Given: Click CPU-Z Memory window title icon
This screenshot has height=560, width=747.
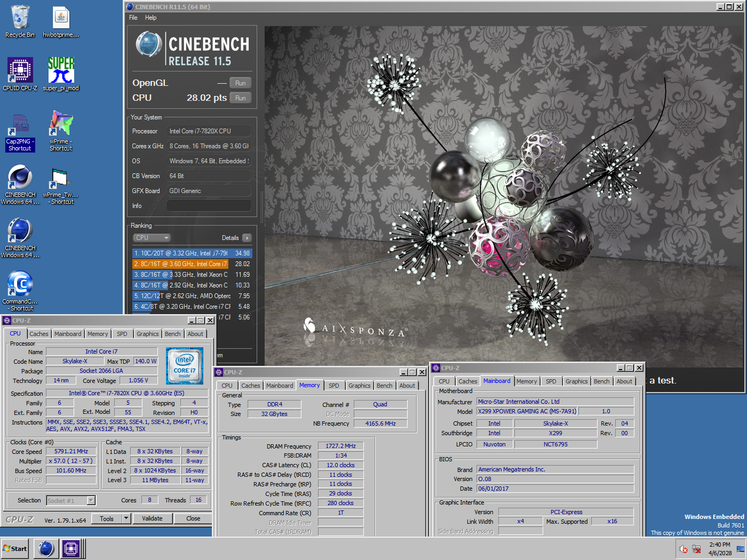Looking at the screenshot, I should click(x=219, y=372).
